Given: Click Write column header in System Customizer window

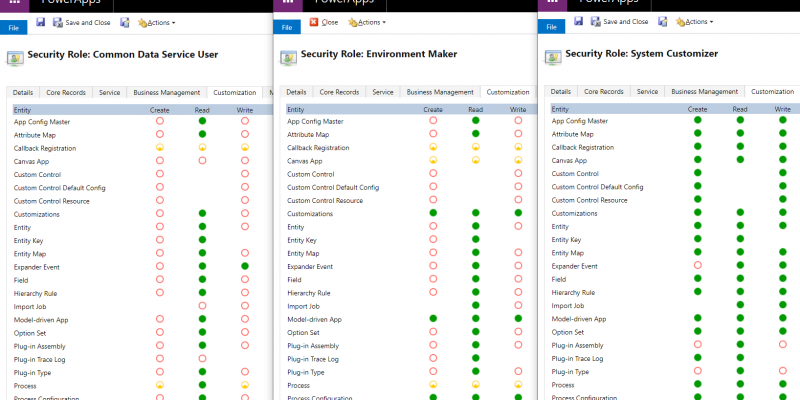Looking at the screenshot, I should [x=783, y=109].
